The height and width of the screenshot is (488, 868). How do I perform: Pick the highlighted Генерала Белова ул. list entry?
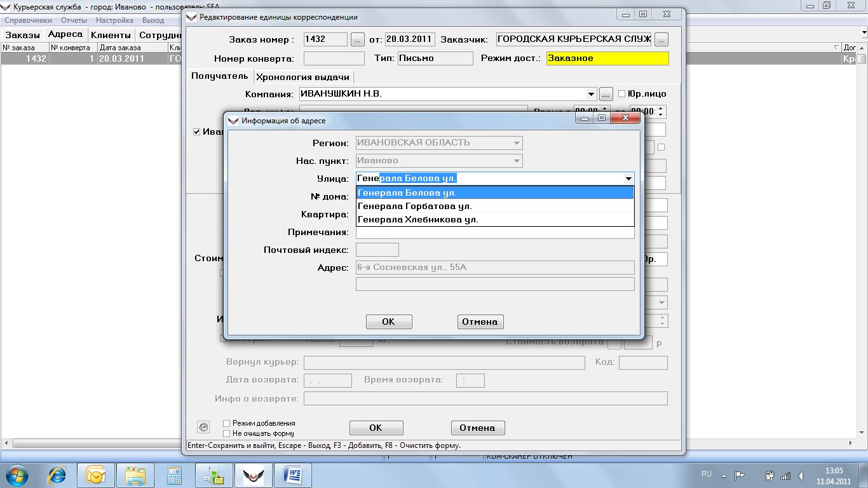pos(495,193)
